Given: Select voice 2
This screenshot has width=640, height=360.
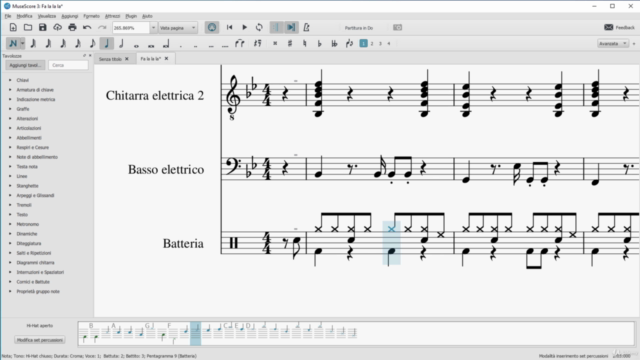Looking at the screenshot, I should click(x=372, y=43).
